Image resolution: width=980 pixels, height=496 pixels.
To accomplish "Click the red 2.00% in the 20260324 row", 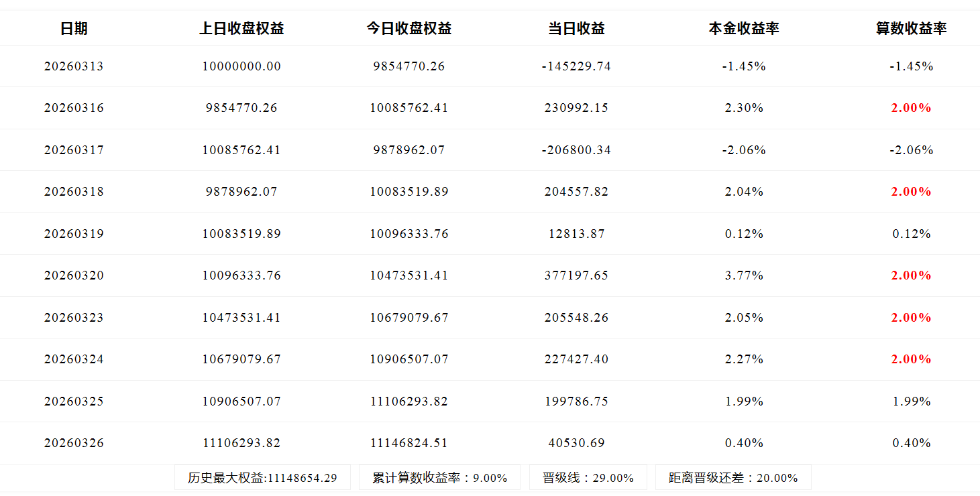I will pyautogui.click(x=911, y=359).
